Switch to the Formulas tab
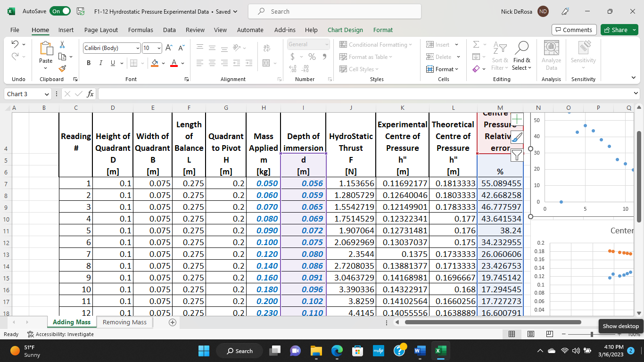The width and height of the screenshot is (644, 362). click(x=140, y=30)
